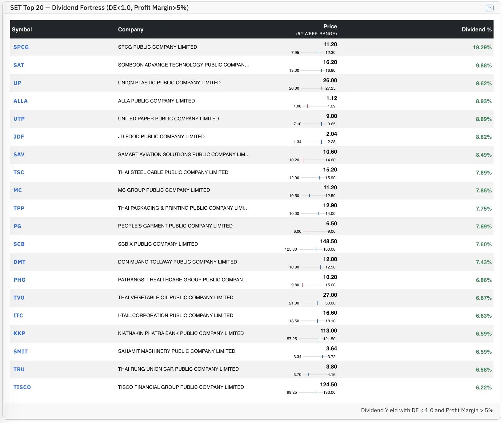The height and width of the screenshot is (423, 504).
Task: Open the TISCO symbol link
Action: pos(22,387)
